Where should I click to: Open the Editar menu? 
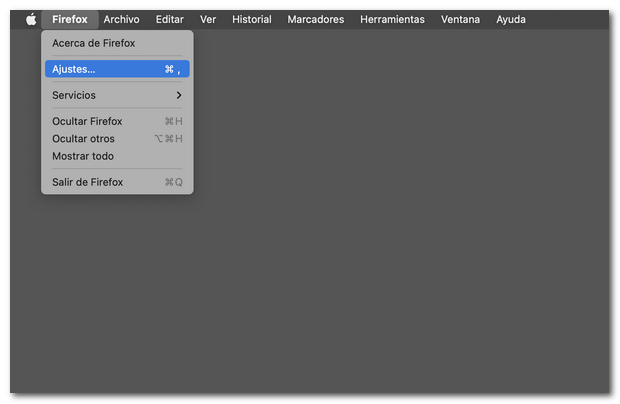coord(169,19)
